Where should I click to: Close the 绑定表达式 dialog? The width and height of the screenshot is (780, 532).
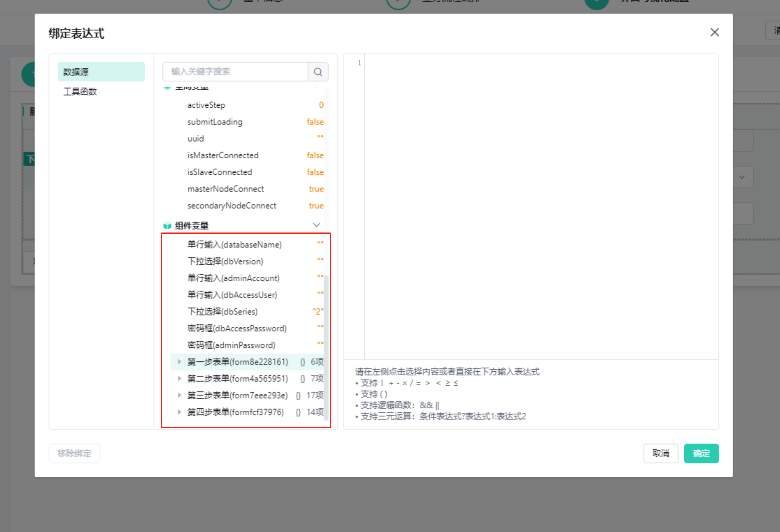[x=714, y=32]
